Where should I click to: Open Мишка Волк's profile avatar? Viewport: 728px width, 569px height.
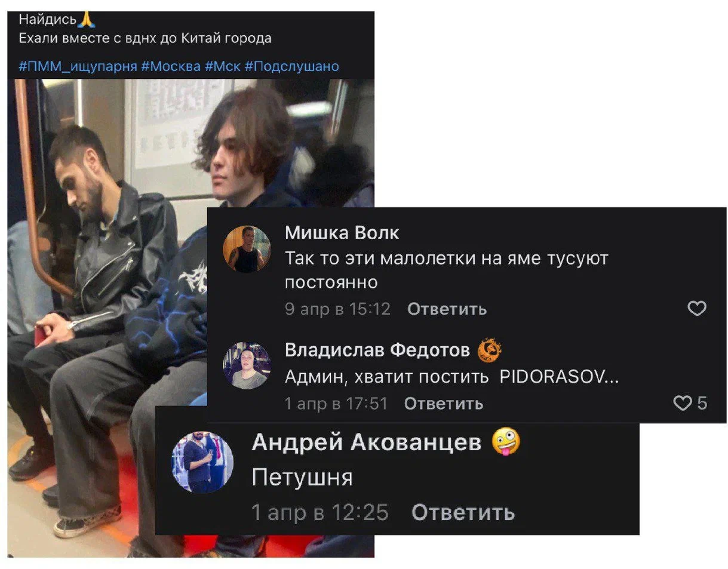tap(247, 249)
